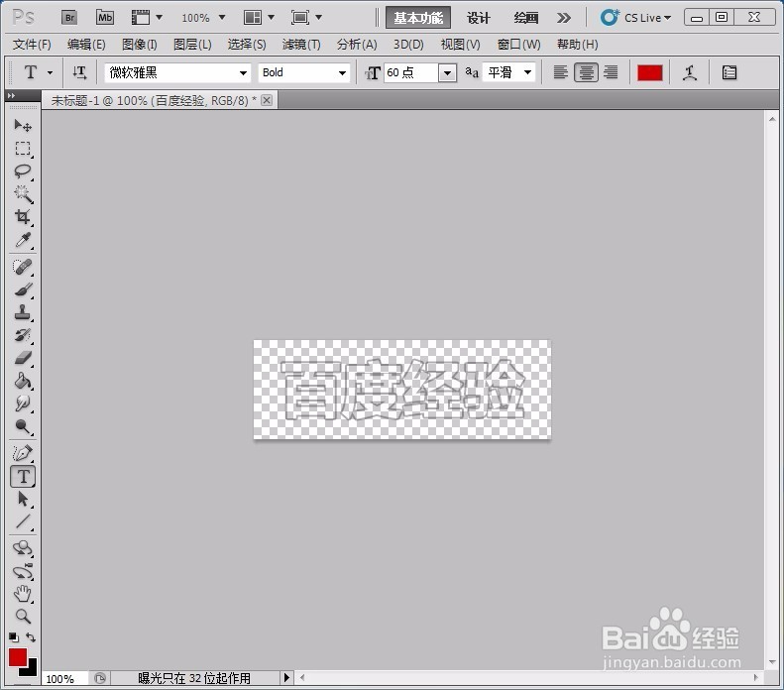Launch Adobe Bridge from the Br icon
The image size is (784, 690).
click(69, 18)
